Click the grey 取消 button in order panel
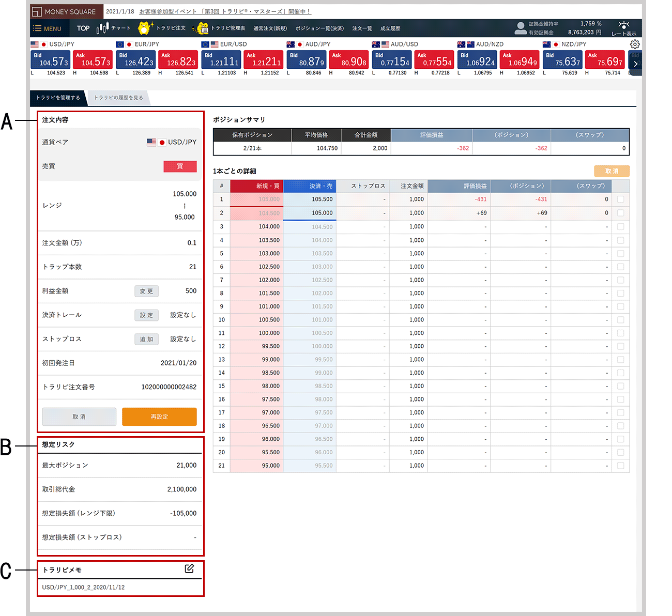 pyautogui.click(x=79, y=417)
